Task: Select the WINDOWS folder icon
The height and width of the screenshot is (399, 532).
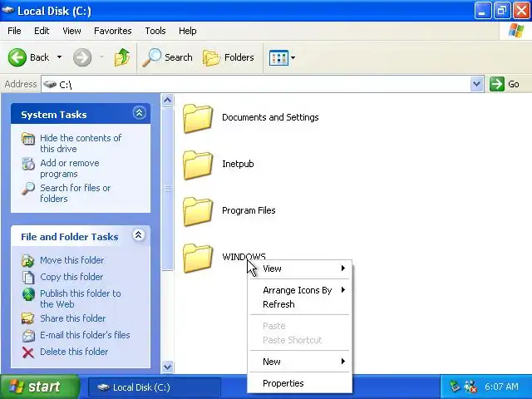Action: click(x=198, y=258)
